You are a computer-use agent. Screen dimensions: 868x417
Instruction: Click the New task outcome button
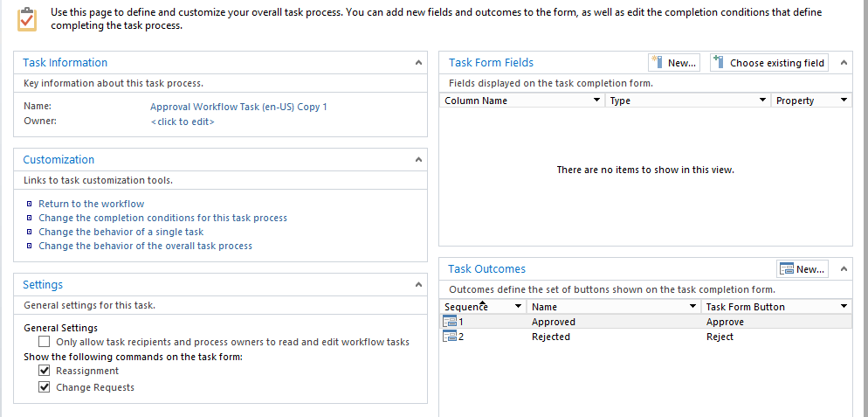coord(803,269)
